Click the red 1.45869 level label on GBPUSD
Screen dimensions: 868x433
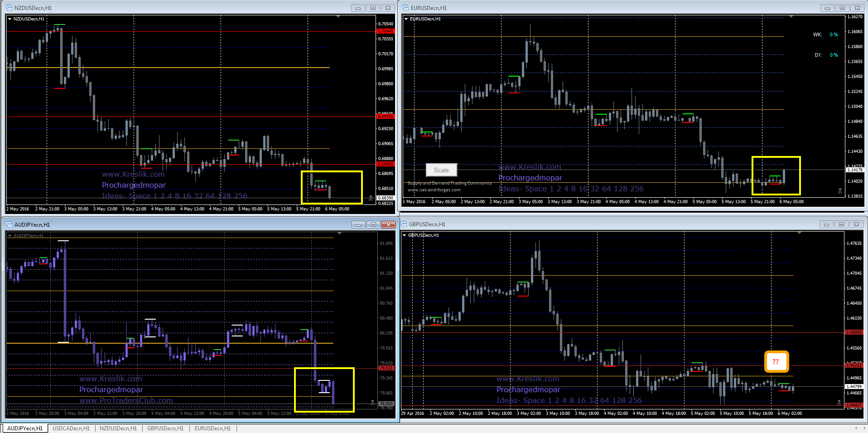click(x=854, y=332)
